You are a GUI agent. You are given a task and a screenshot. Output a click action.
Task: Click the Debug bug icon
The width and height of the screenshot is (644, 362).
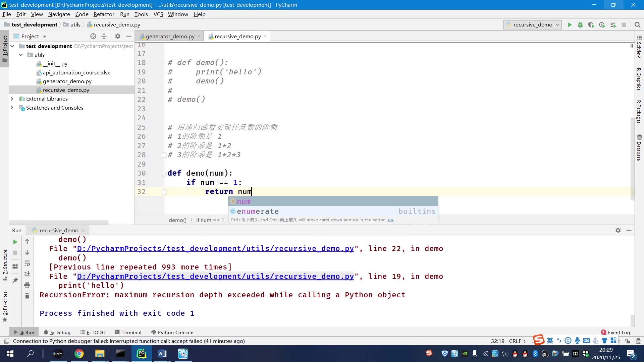click(580, 25)
